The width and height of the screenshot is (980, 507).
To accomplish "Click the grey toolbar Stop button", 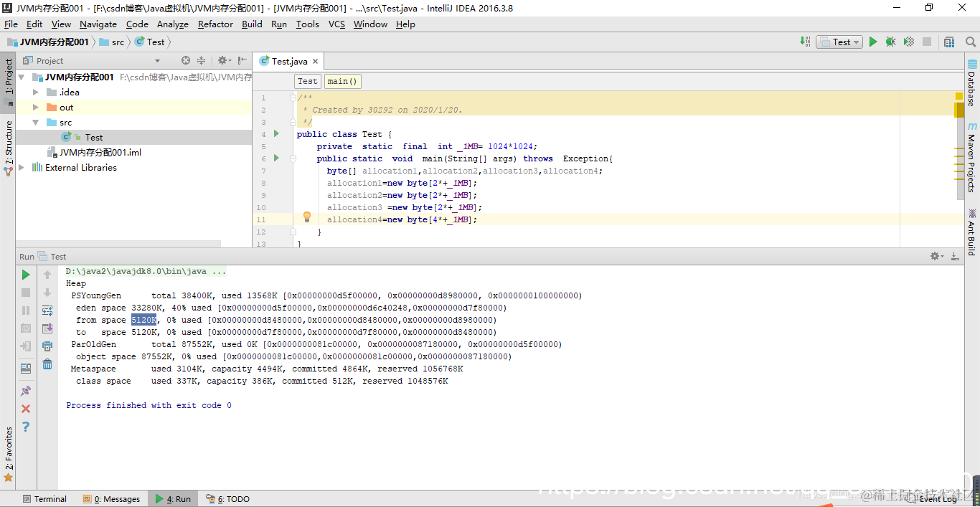I will [926, 42].
